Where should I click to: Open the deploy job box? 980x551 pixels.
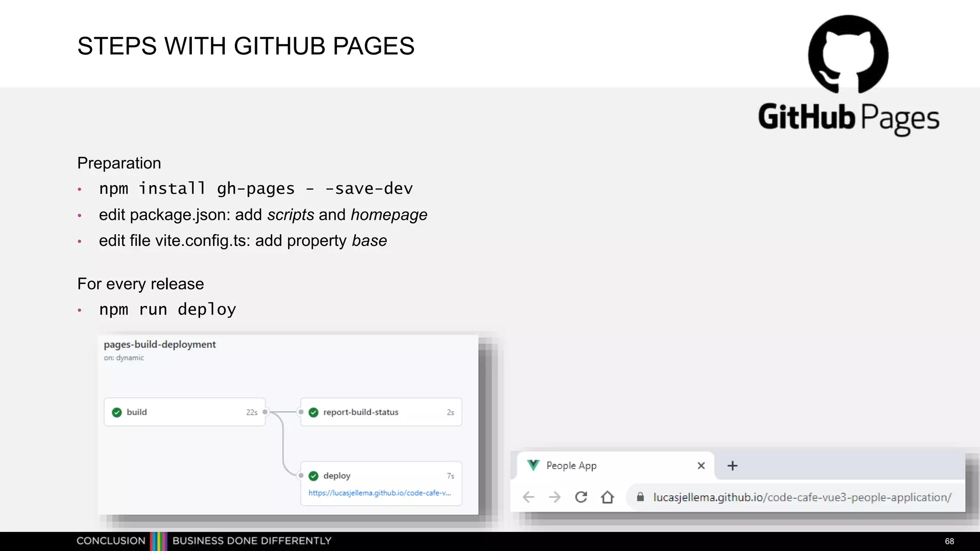pyautogui.click(x=381, y=483)
